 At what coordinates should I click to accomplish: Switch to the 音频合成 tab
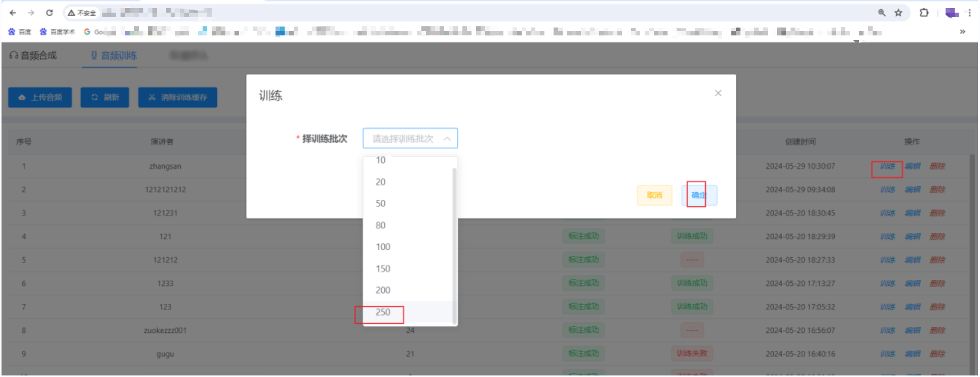[x=33, y=55]
